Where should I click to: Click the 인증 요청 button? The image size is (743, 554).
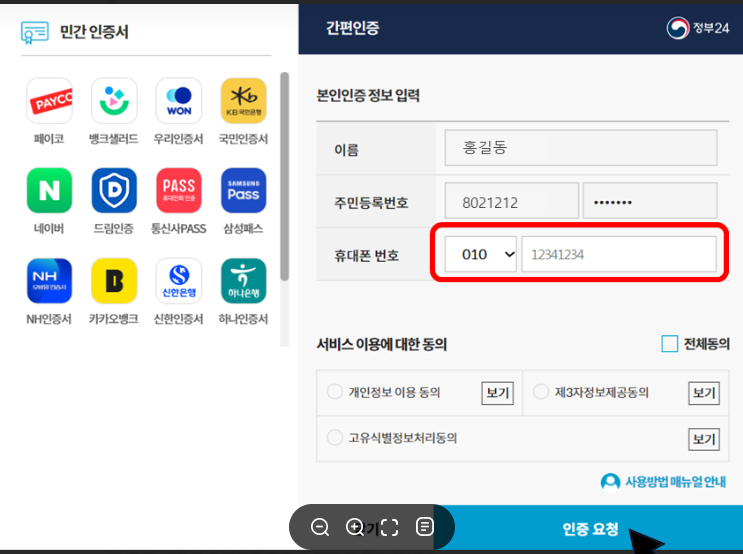coord(590,528)
